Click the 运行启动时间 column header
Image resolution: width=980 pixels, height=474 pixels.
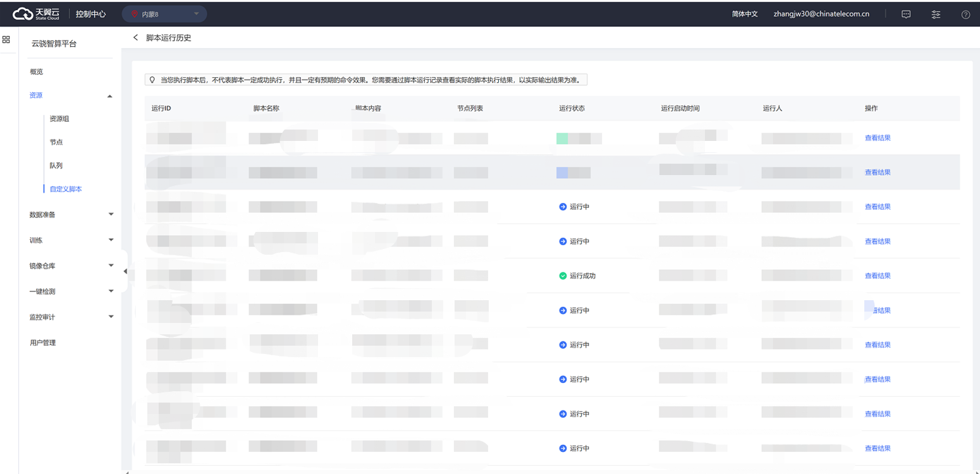pos(680,108)
